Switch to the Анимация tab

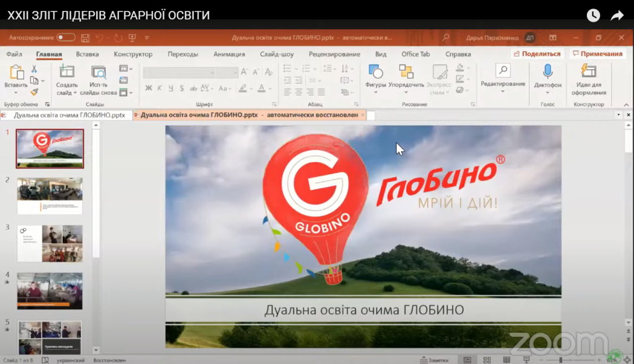click(229, 54)
